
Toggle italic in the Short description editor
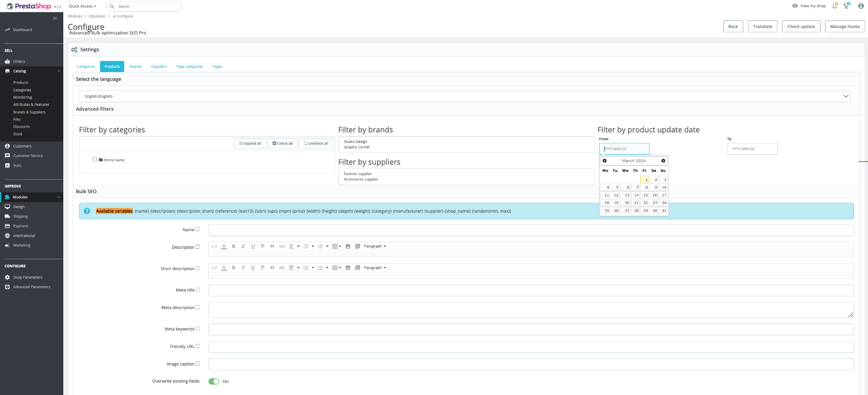(243, 268)
